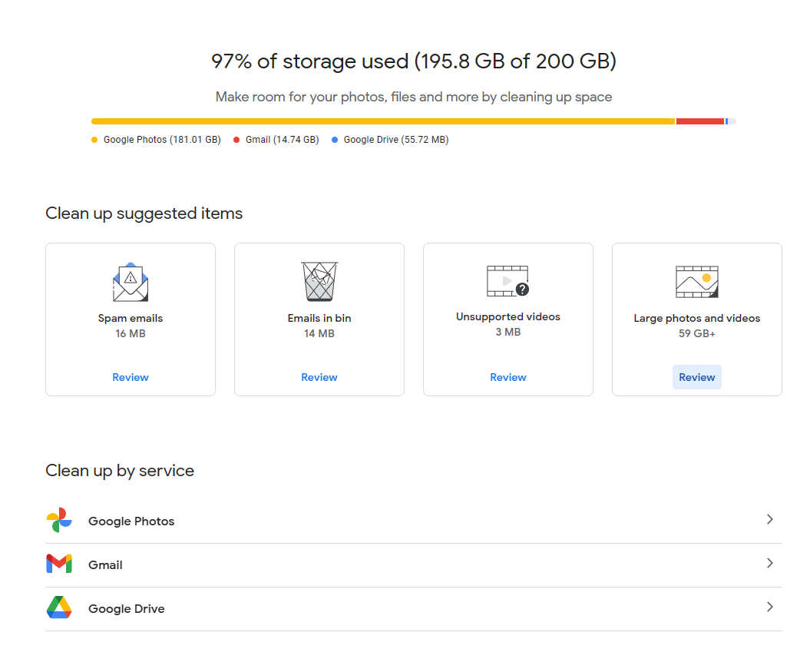The height and width of the screenshot is (672, 800).
Task: Expand the Google Drive service chevron
Action: coord(770,607)
